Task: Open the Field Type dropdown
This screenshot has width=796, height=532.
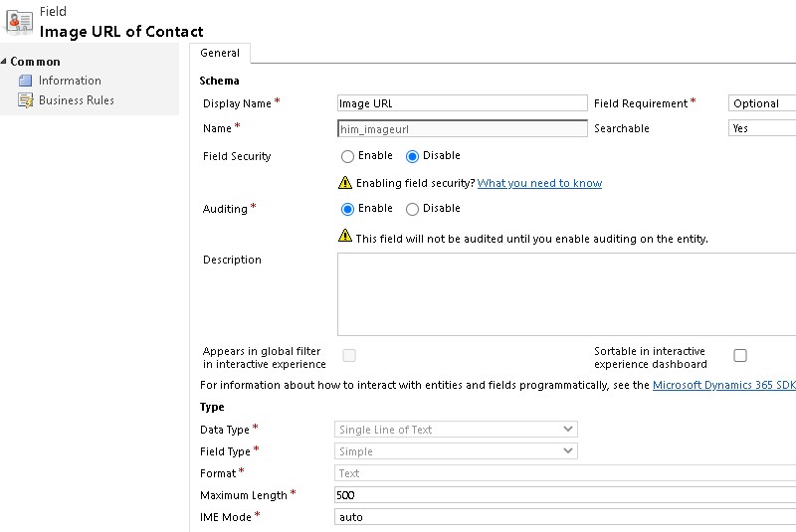Action: pyautogui.click(x=456, y=451)
